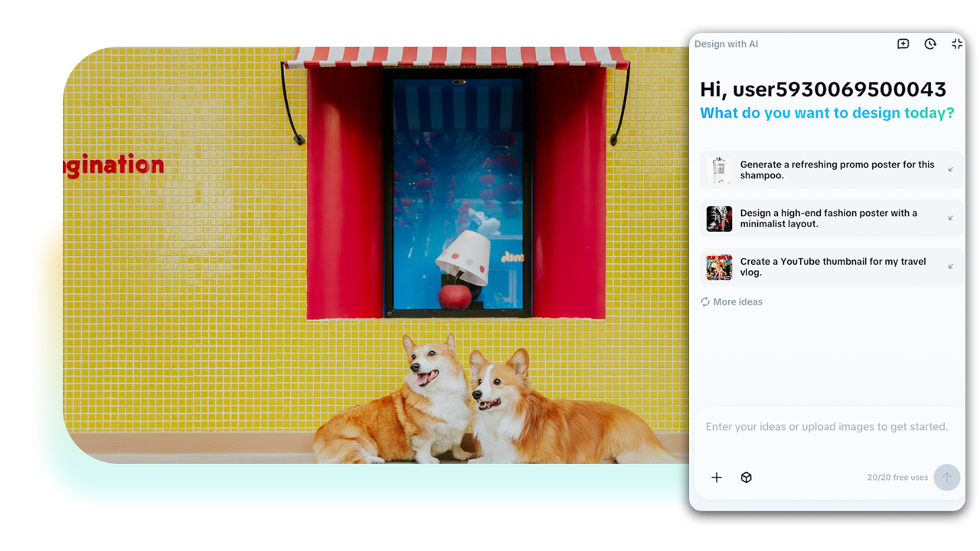The width and height of the screenshot is (980, 551).
Task: Collapse the Design with AI panel
Action: tap(957, 44)
